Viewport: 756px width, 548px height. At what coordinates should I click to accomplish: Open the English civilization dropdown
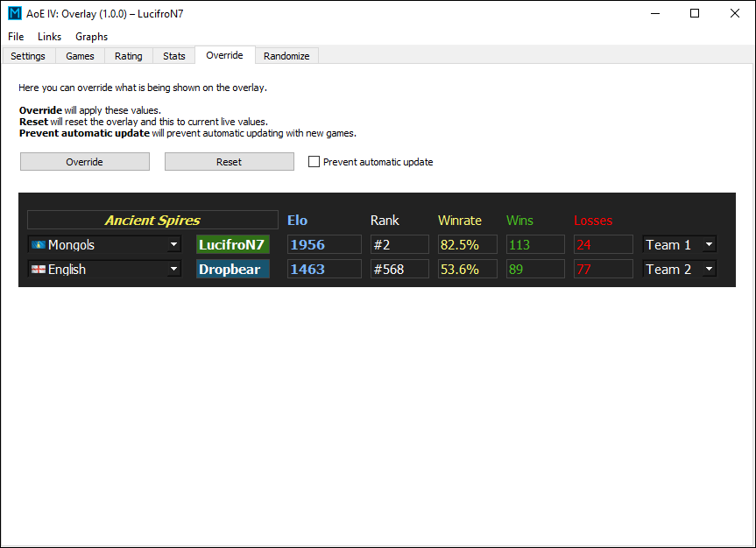tap(104, 270)
